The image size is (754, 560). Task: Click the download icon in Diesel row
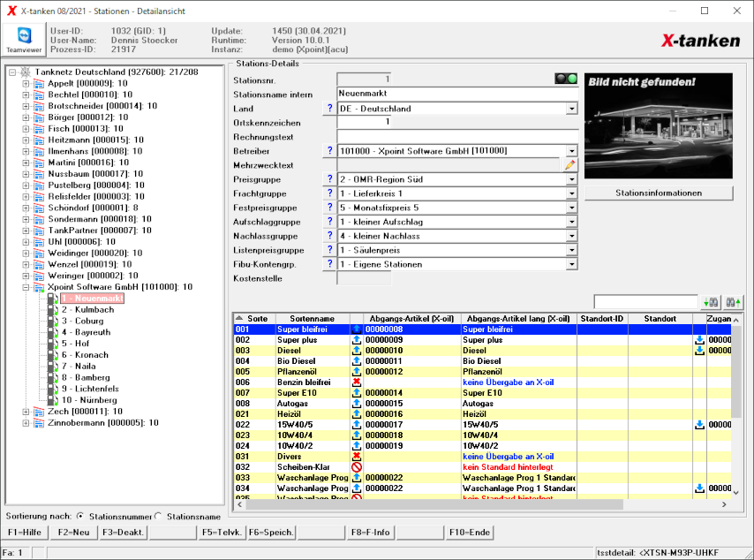699,351
